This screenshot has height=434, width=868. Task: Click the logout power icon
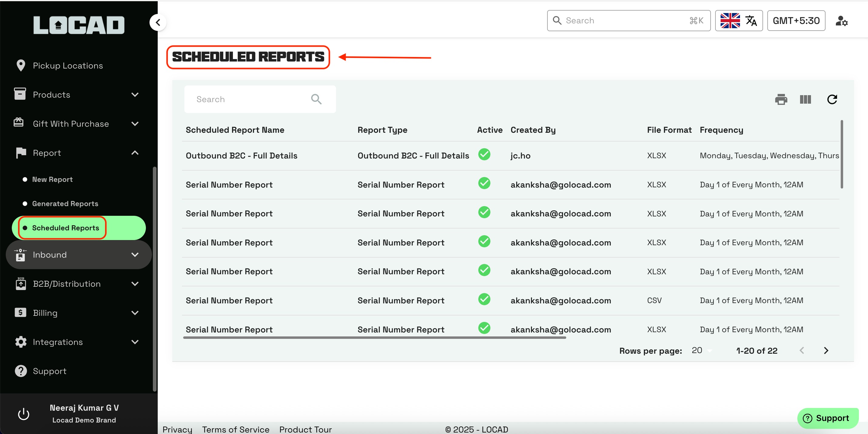pyautogui.click(x=23, y=414)
